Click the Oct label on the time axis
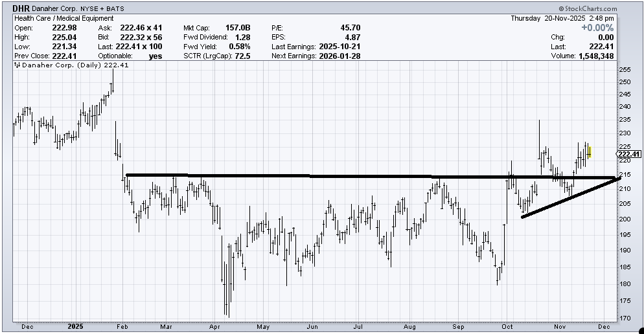The width and height of the screenshot is (644, 334). coord(507,326)
